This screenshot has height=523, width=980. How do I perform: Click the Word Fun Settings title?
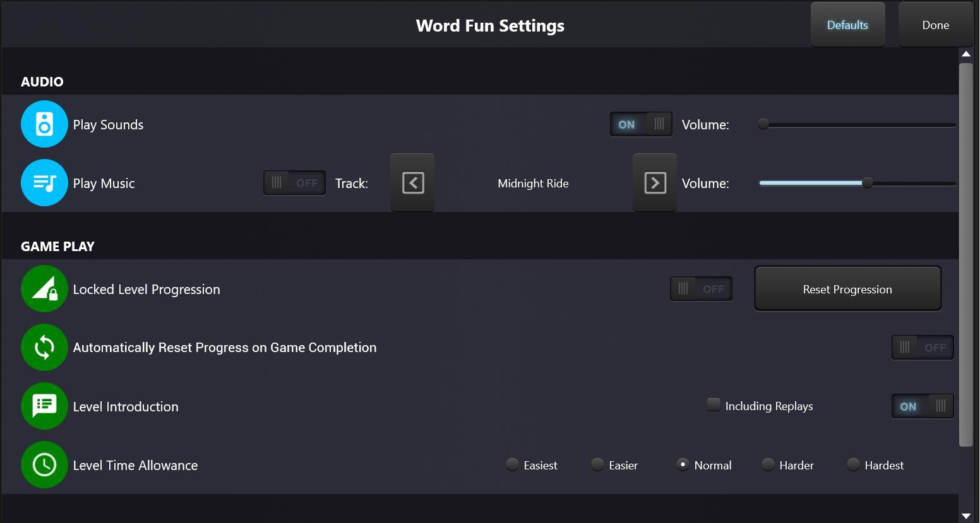coord(491,26)
